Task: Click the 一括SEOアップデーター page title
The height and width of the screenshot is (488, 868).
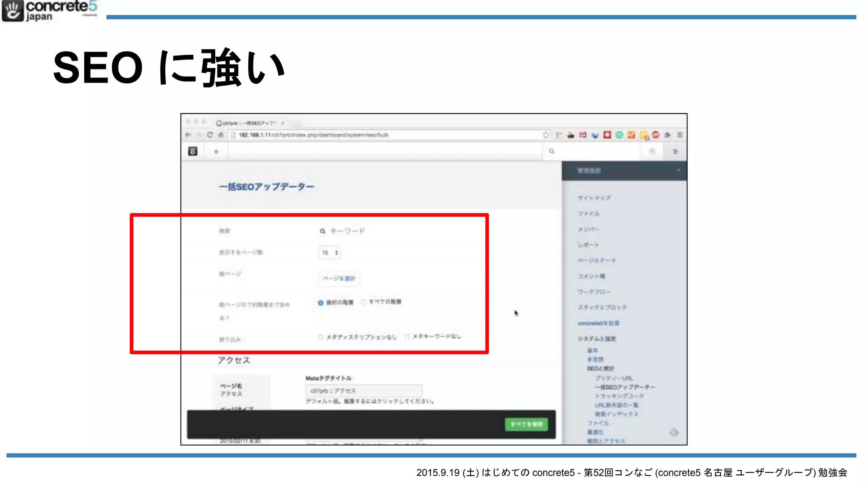Action: (x=267, y=187)
